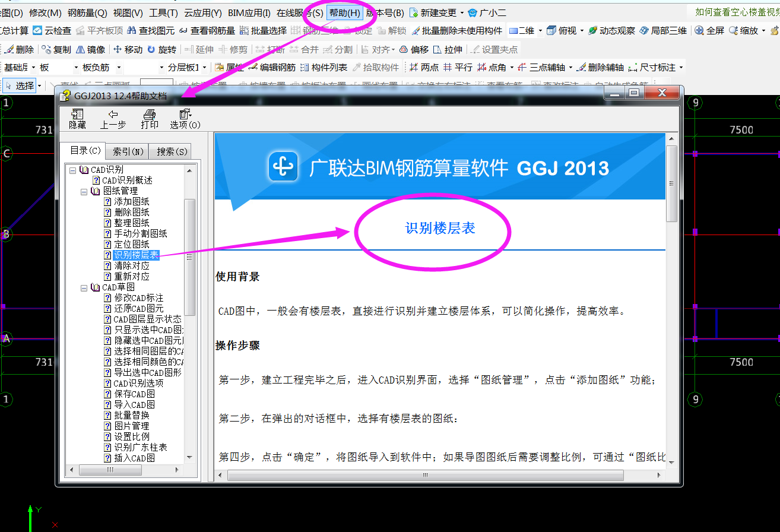Screen dimensions: 780x532
Task: Click the 如何查看空心楼盖视频 link
Action: pyautogui.click(x=737, y=12)
